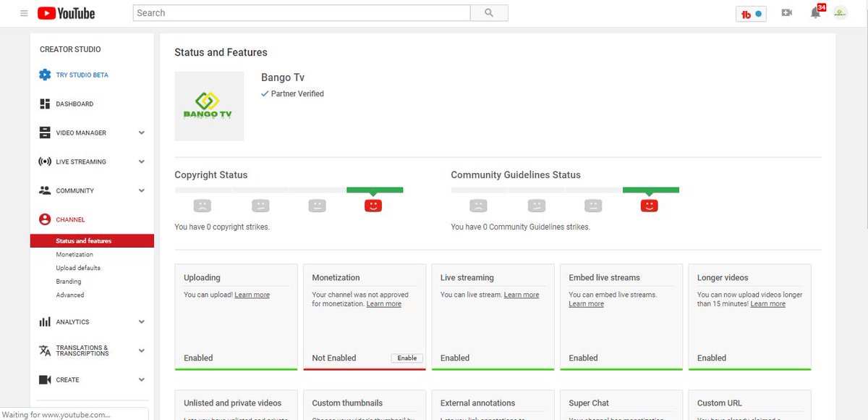Click the 'Not Enabled' monetization status

click(334, 358)
